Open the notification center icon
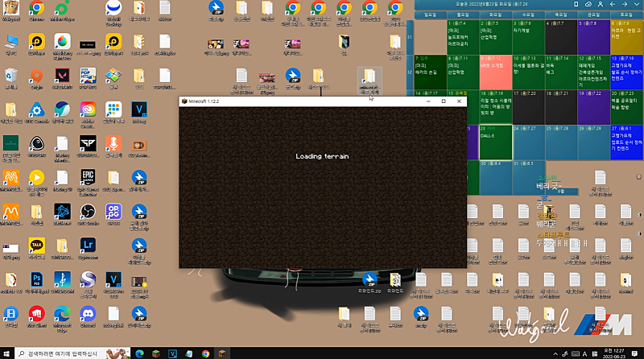This screenshot has height=359, width=644. click(x=634, y=353)
